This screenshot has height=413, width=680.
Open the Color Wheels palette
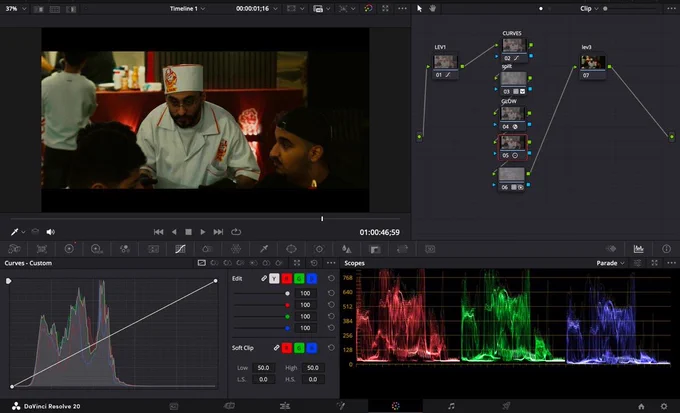(x=69, y=249)
